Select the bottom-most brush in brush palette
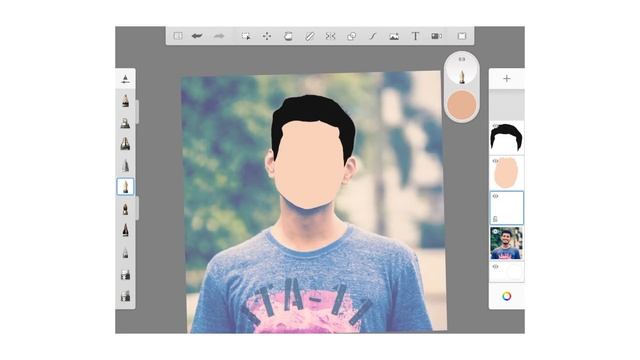The width and height of the screenshot is (640, 360). click(x=125, y=295)
